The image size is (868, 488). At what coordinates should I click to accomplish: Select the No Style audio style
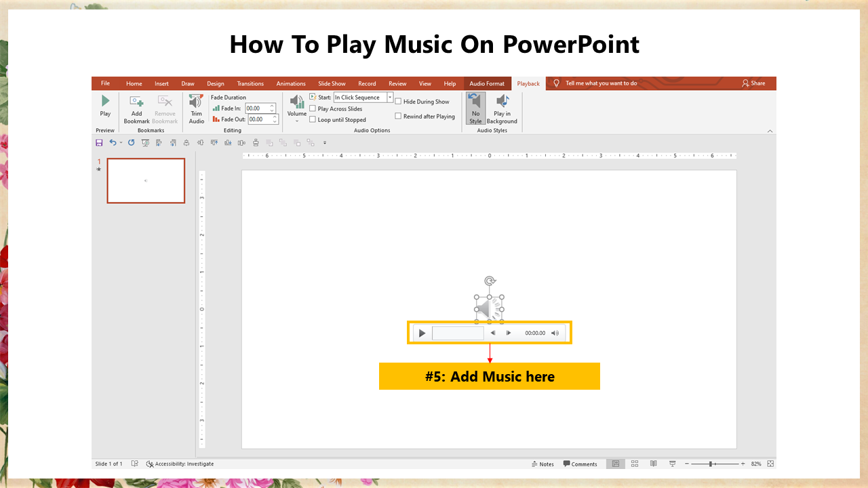pos(475,109)
